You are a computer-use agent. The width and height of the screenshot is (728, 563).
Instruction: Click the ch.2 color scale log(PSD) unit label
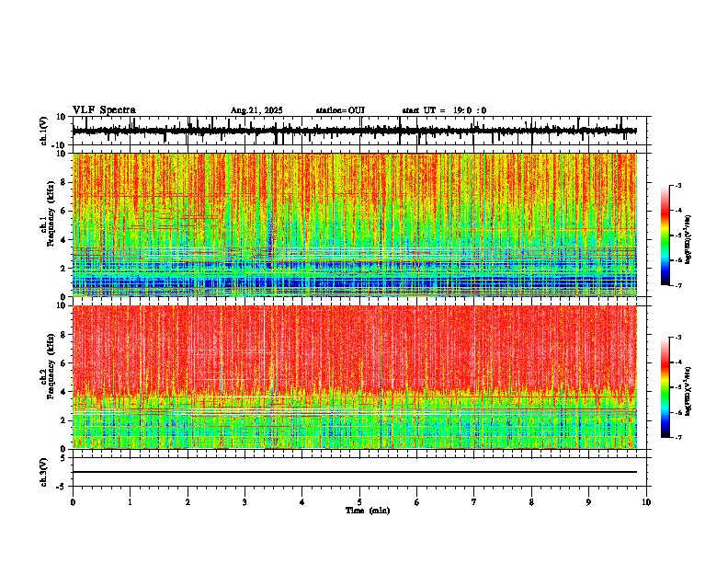pos(688,392)
